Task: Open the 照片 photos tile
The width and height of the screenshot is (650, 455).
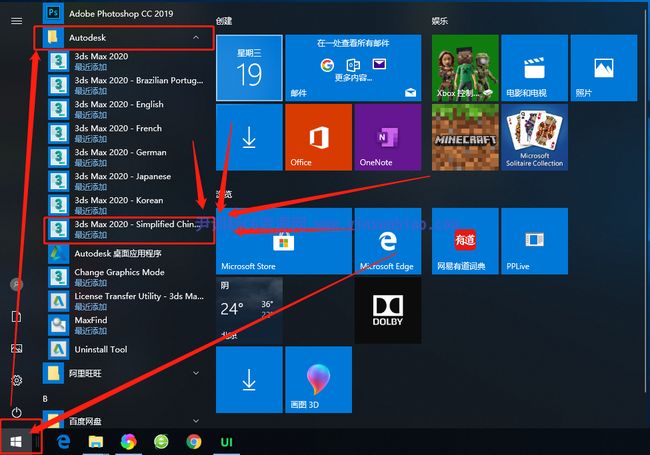Action: (604, 68)
